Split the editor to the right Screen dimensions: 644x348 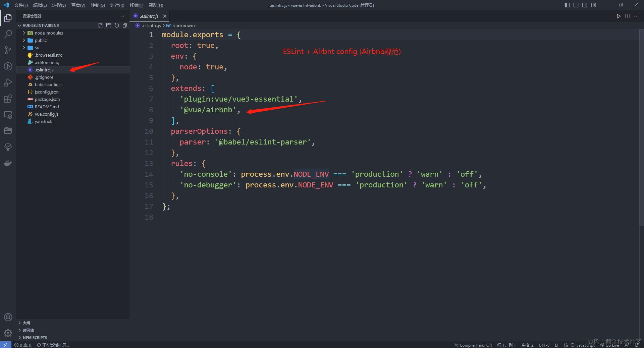coord(628,16)
